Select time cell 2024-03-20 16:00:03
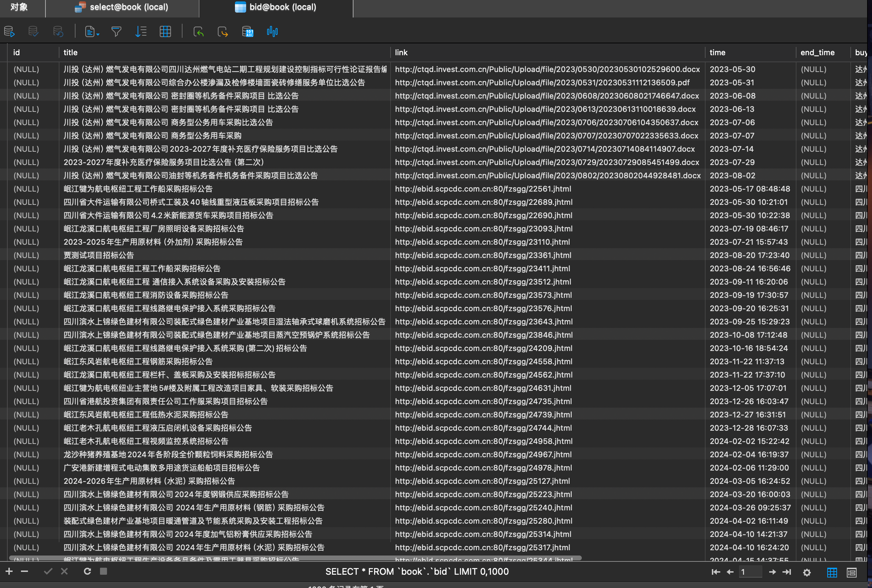 [750, 494]
